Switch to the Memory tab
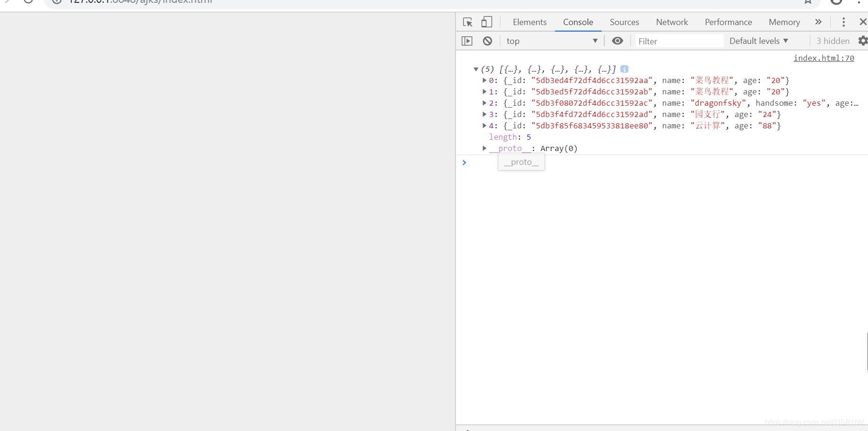 point(784,22)
